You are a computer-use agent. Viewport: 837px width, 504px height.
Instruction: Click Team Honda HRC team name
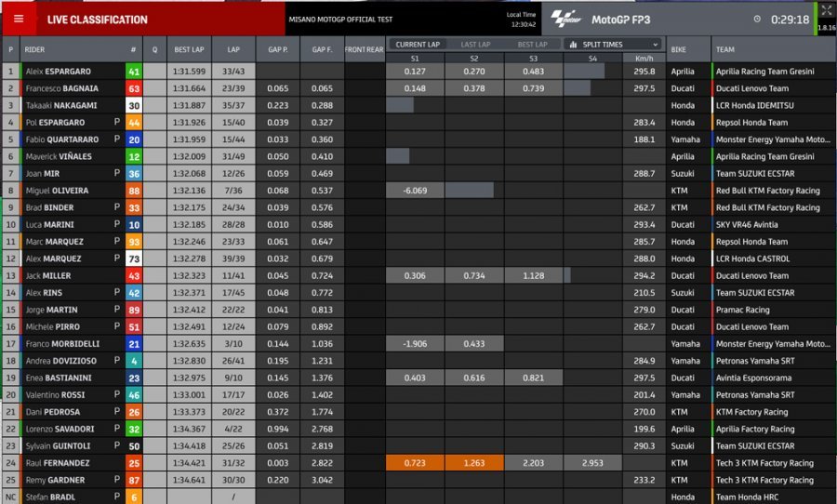pos(747,497)
